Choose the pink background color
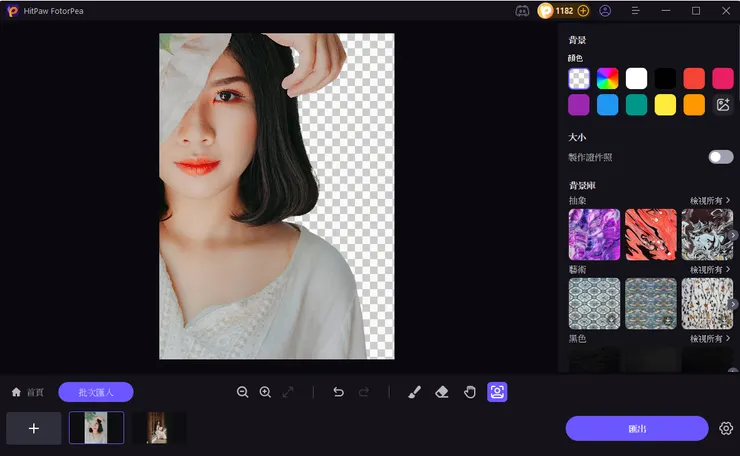Screen dimensions: 740x456 click(723, 78)
